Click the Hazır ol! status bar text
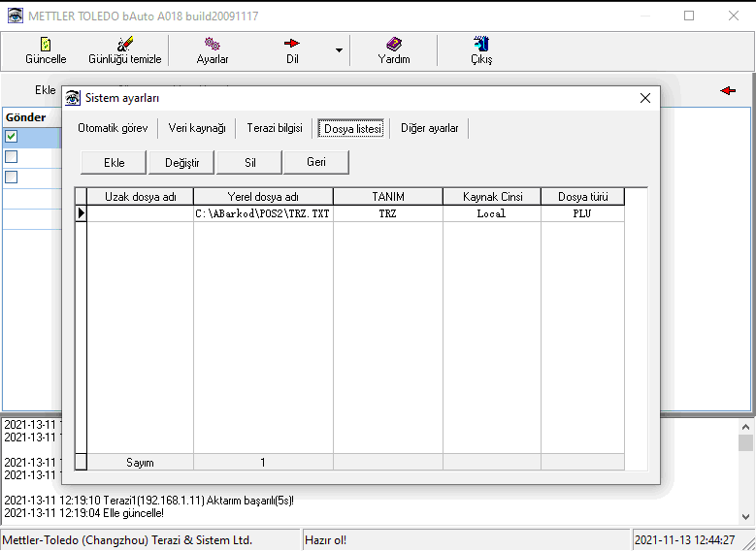 coord(325,540)
